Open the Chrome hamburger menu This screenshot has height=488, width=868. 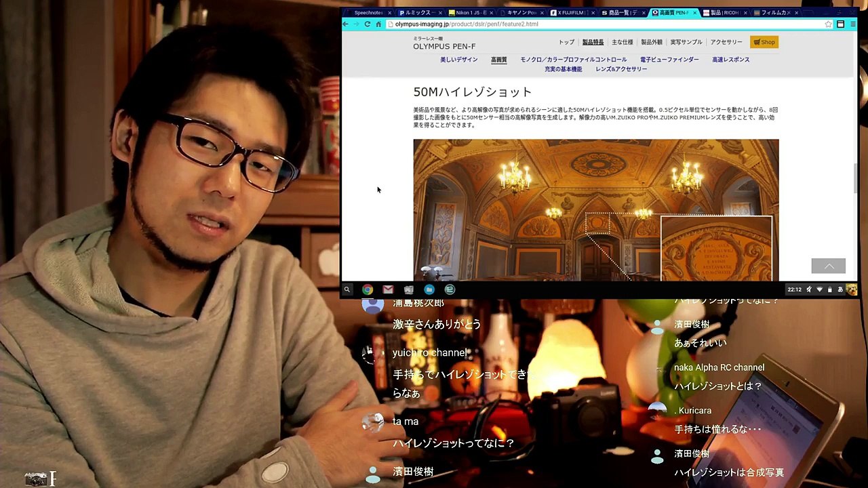pos(852,24)
